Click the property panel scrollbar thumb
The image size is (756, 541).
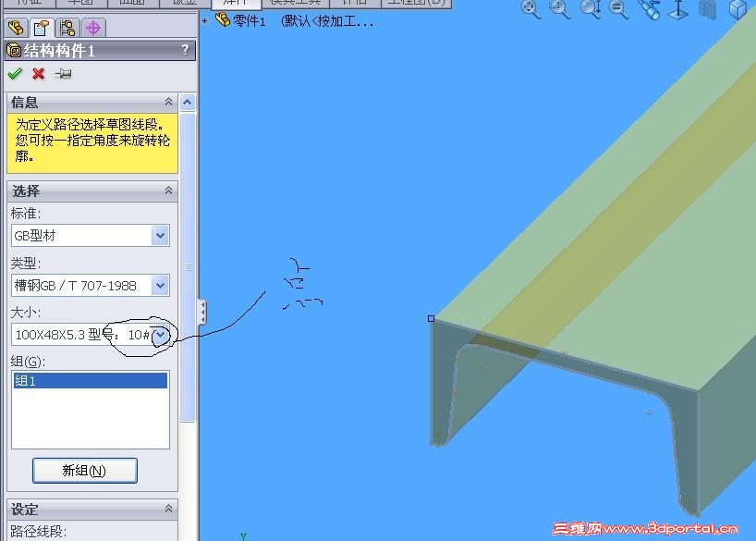click(188, 267)
